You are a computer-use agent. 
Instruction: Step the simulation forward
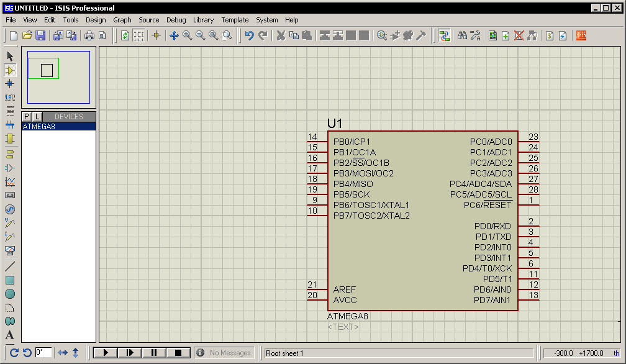coord(130,353)
